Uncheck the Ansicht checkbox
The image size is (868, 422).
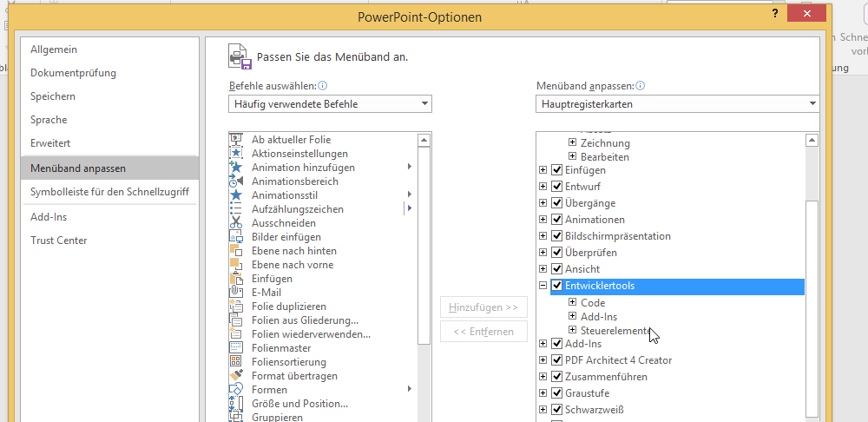point(557,269)
